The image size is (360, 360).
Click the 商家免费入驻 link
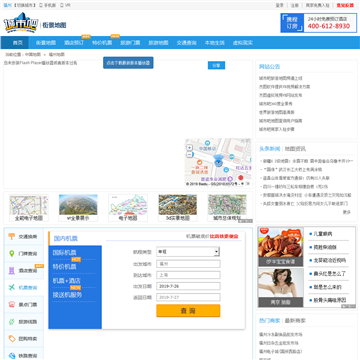pyautogui.click(x=317, y=5)
